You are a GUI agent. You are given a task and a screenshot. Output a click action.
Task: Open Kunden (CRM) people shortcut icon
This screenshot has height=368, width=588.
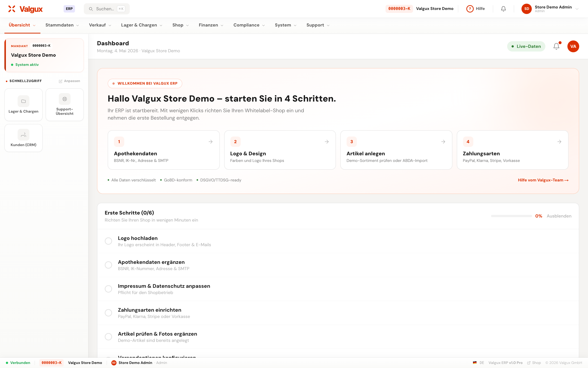(x=24, y=135)
